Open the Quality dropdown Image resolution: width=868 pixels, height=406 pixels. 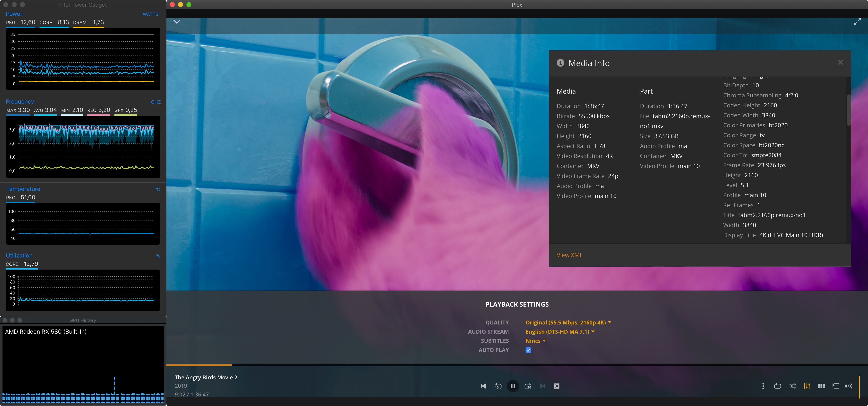pos(568,322)
